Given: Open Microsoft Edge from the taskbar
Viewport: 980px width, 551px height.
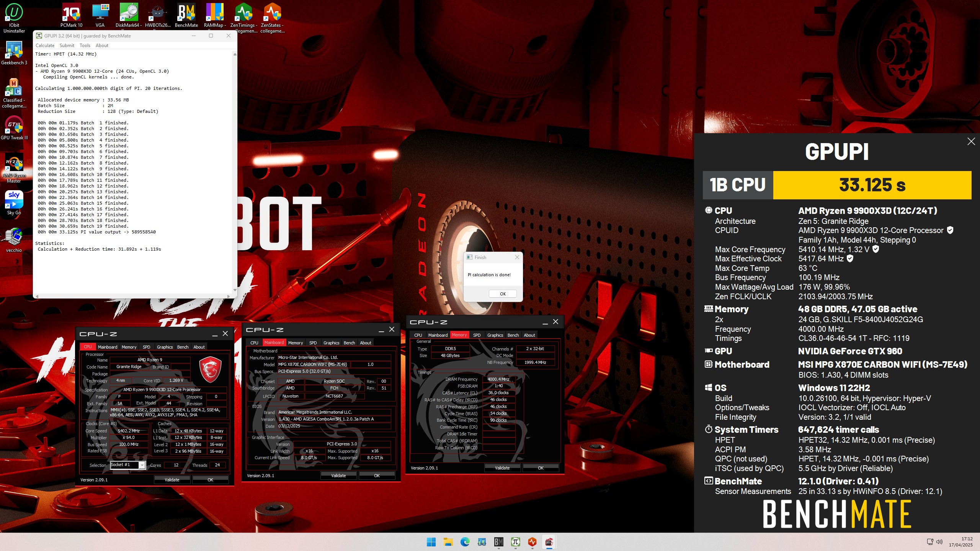Looking at the screenshot, I should point(465,542).
